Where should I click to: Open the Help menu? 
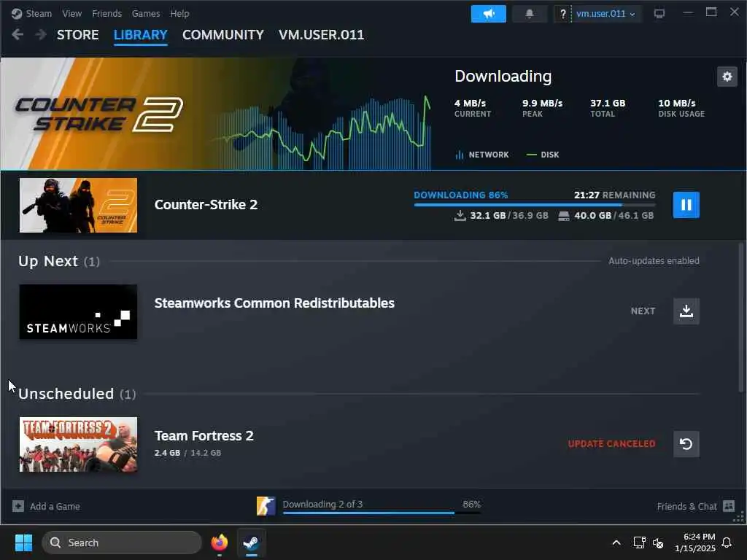[179, 13]
